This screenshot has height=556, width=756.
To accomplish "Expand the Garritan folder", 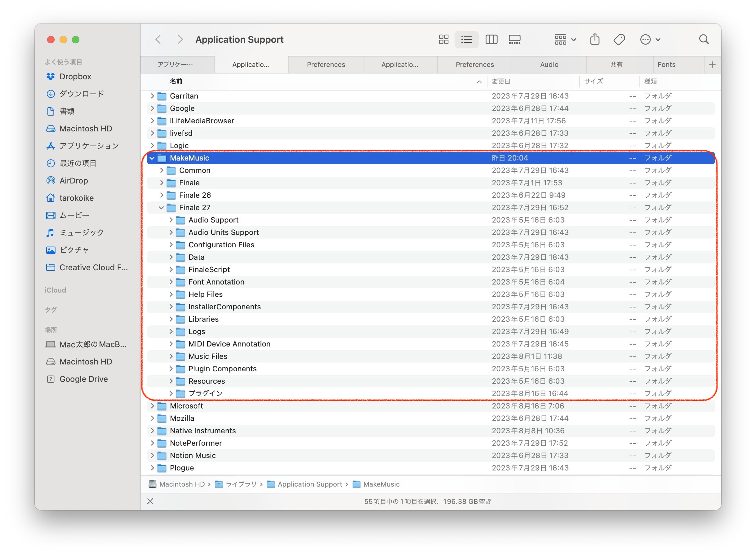I will 152,96.
